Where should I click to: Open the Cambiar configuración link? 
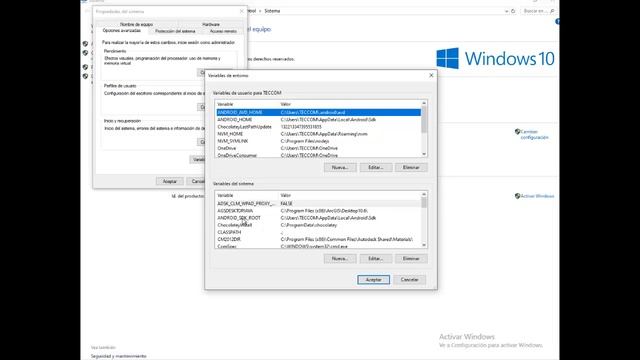tap(535, 135)
